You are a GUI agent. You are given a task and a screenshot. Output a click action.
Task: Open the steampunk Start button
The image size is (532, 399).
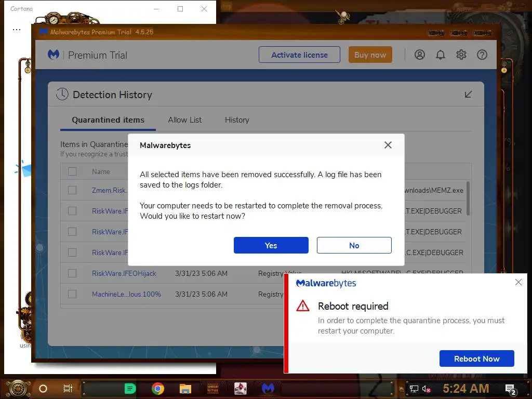pyautogui.click(x=18, y=389)
